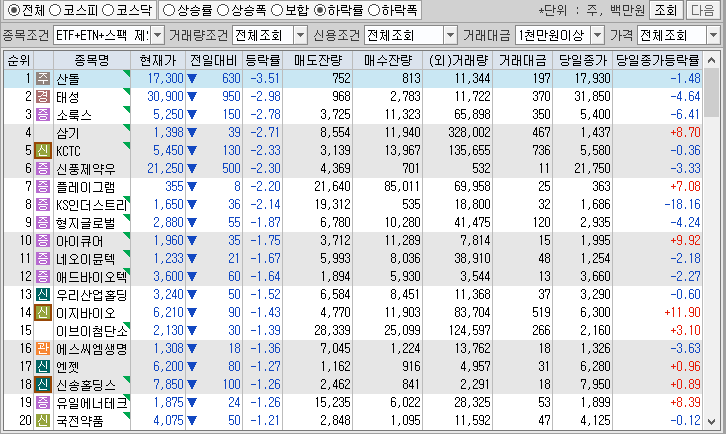
Task: Click the down-arrow indicator in 국전약품 row
Action: (x=192, y=421)
